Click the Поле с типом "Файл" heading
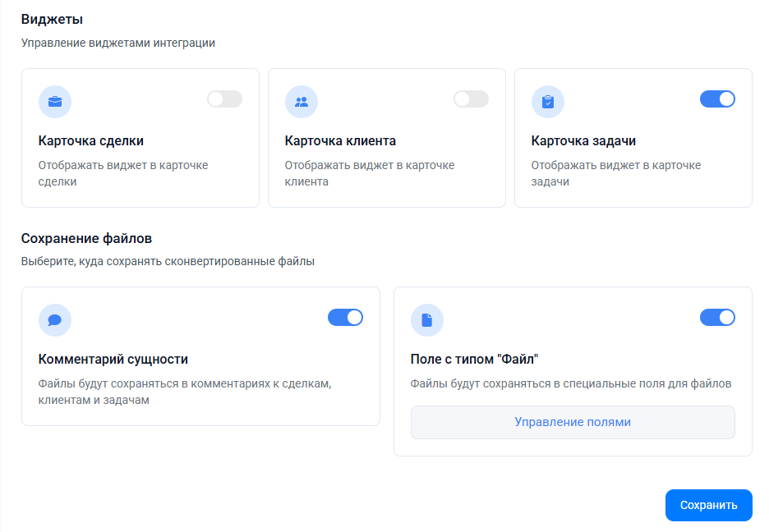The width and height of the screenshot is (769, 532). [x=474, y=360]
